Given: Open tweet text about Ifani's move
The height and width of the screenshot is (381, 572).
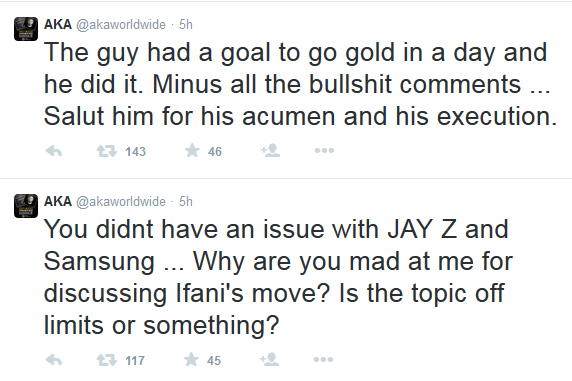Looking at the screenshot, I should [278, 277].
